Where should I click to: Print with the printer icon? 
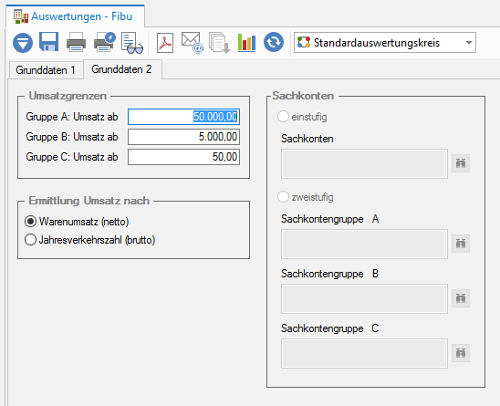pos(76,42)
